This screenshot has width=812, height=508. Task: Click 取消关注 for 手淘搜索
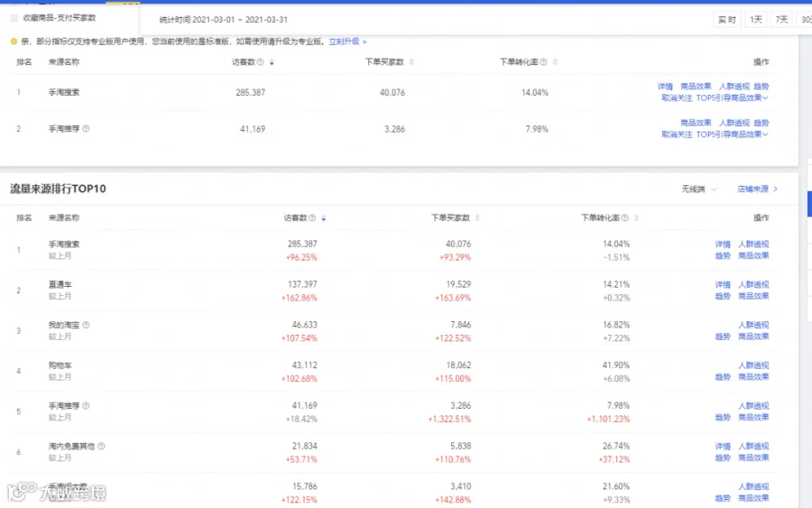677,97
